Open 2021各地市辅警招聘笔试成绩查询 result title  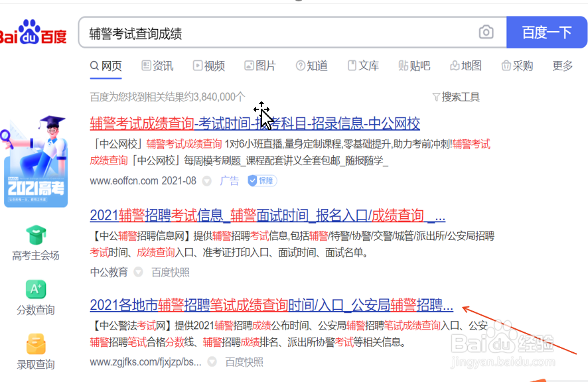pyautogui.click(x=271, y=305)
